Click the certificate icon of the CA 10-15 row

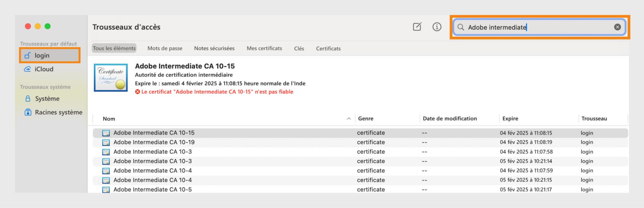pos(106,133)
